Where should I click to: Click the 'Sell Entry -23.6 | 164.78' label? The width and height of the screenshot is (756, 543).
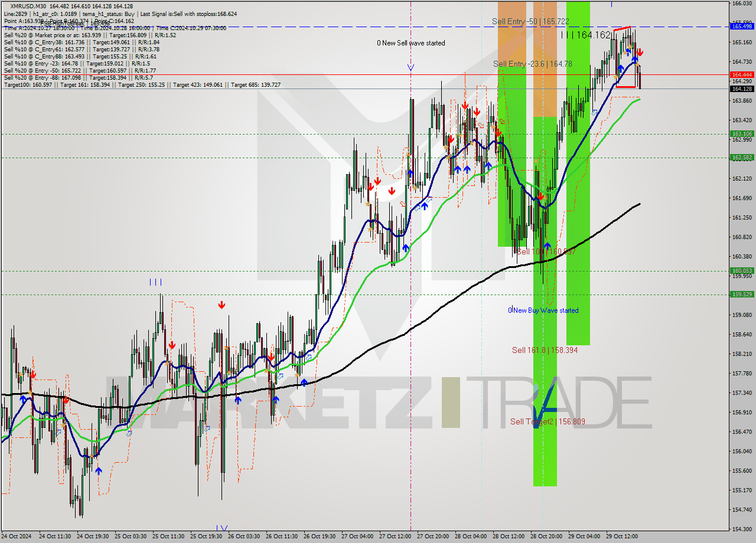pyautogui.click(x=533, y=64)
